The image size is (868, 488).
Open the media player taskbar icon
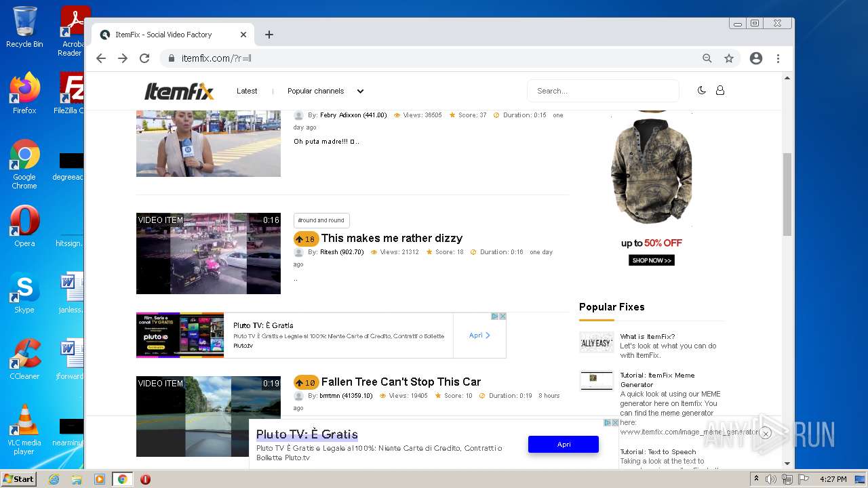(100, 479)
